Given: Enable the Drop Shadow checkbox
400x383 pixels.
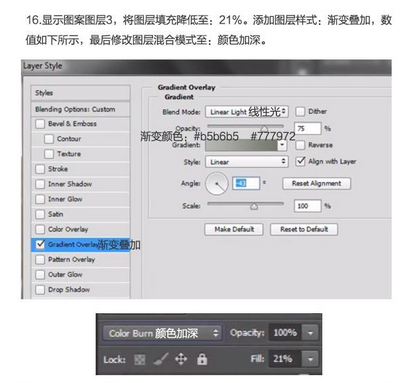Looking at the screenshot, I should [x=40, y=290].
